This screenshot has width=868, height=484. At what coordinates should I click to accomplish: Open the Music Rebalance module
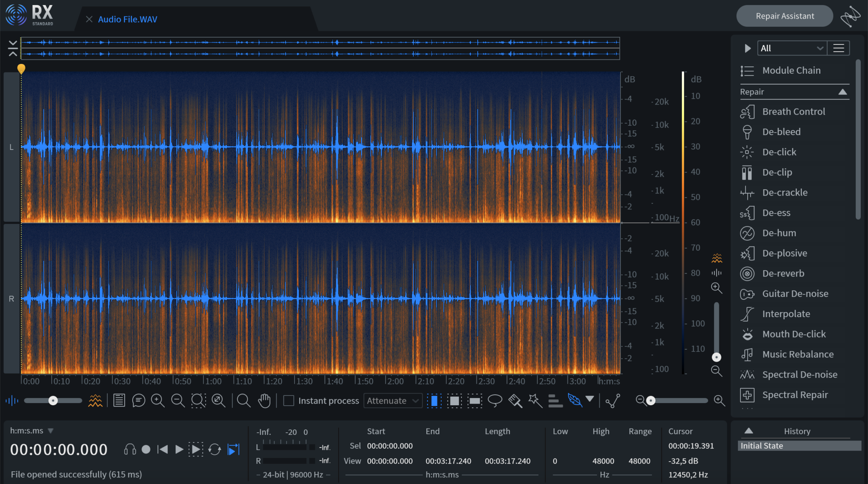(x=797, y=354)
